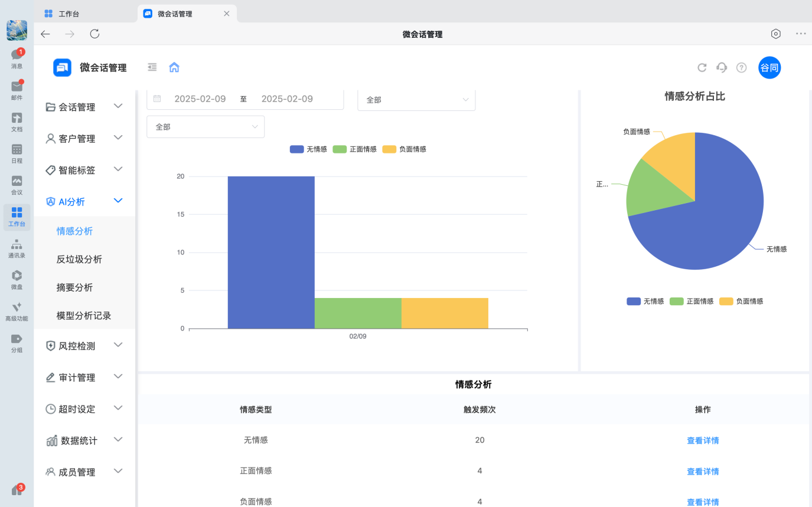Click the customer service headset icon
The width and height of the screenshot is (812, 507).
(721, 67)
